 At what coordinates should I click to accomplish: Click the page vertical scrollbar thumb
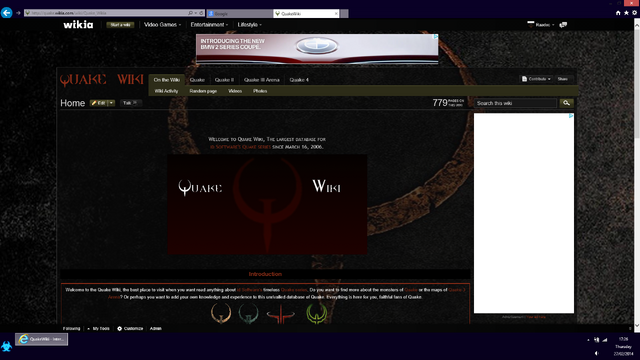click(637, 83)
